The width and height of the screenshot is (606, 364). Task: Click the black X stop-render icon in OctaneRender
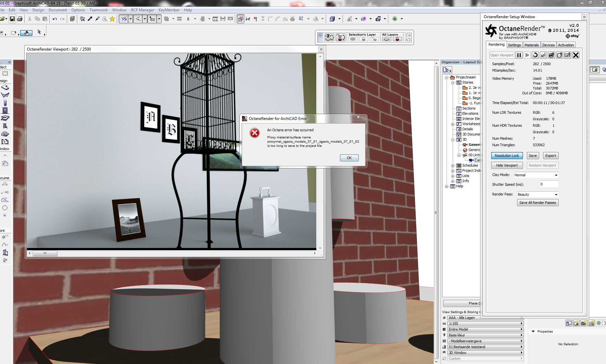pos(576,55)
